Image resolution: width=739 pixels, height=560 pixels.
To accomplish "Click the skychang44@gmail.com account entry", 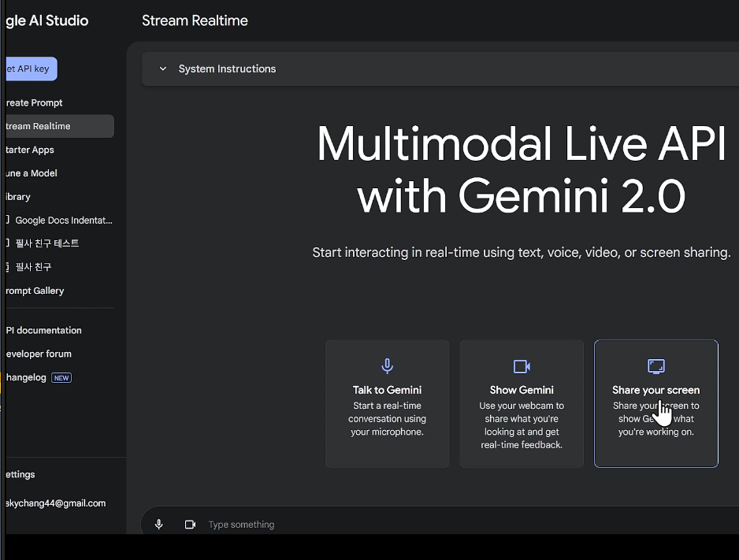I will coord(56,503).
